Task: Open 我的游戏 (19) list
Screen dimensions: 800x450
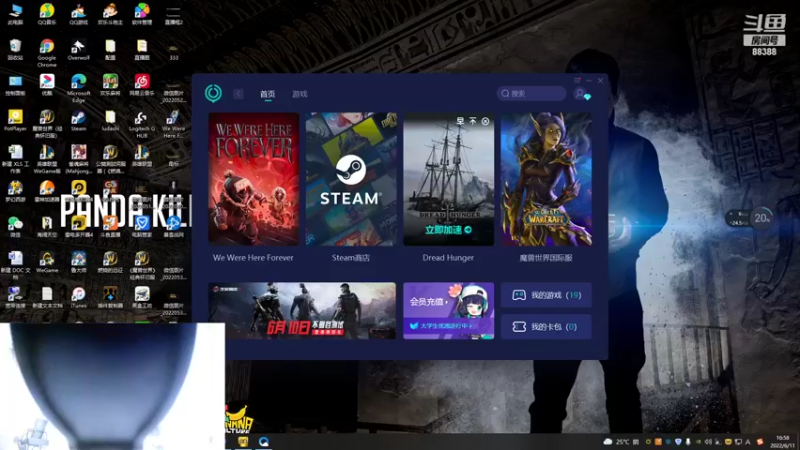Action: [546, 295]
